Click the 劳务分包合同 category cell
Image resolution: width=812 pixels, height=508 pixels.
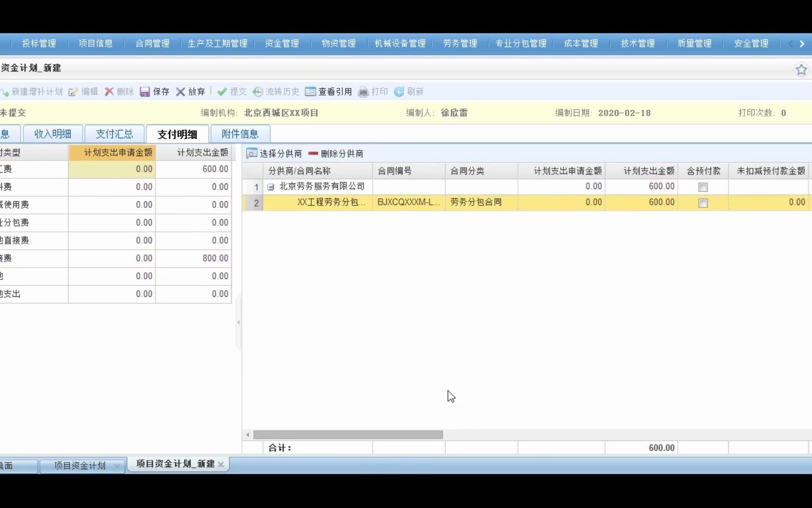(x=481, y=202)
